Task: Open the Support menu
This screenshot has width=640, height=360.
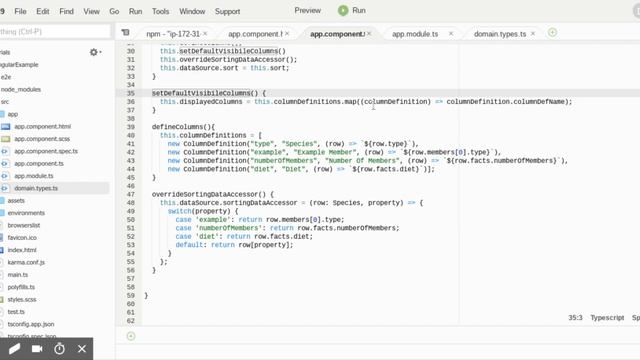Action: (x=227, y=11)
